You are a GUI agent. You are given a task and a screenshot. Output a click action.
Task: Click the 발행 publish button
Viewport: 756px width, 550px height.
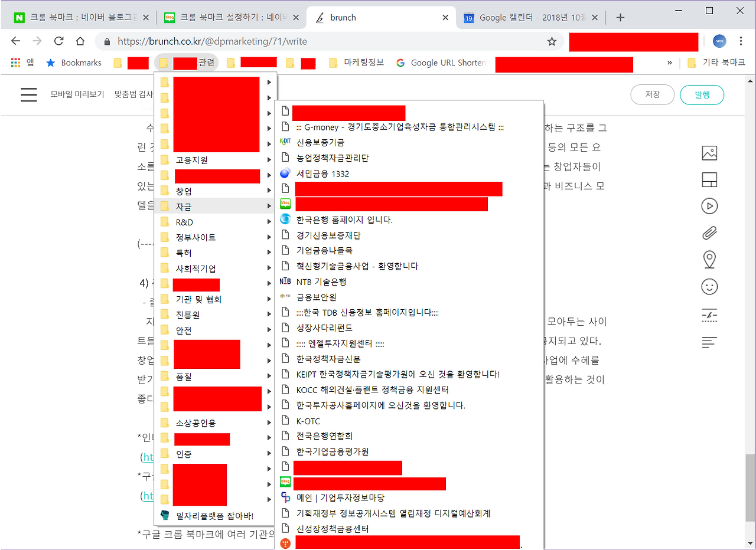point(702,94)
